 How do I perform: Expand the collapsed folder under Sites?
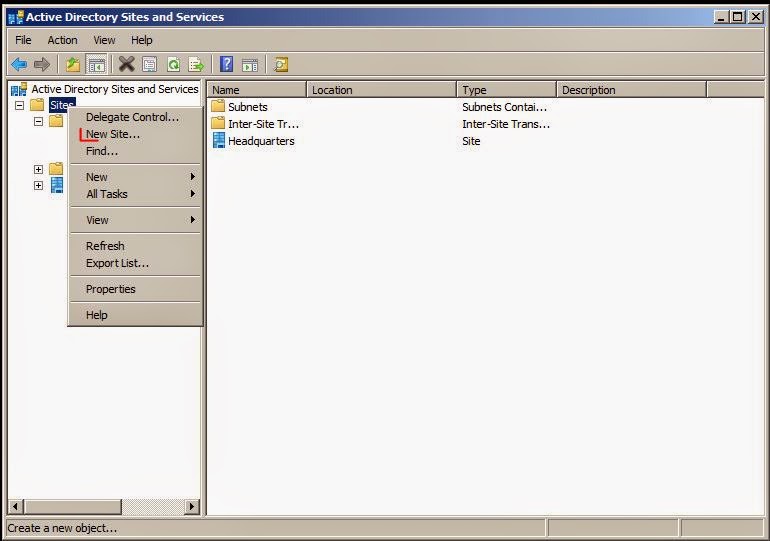coord(38,169)
